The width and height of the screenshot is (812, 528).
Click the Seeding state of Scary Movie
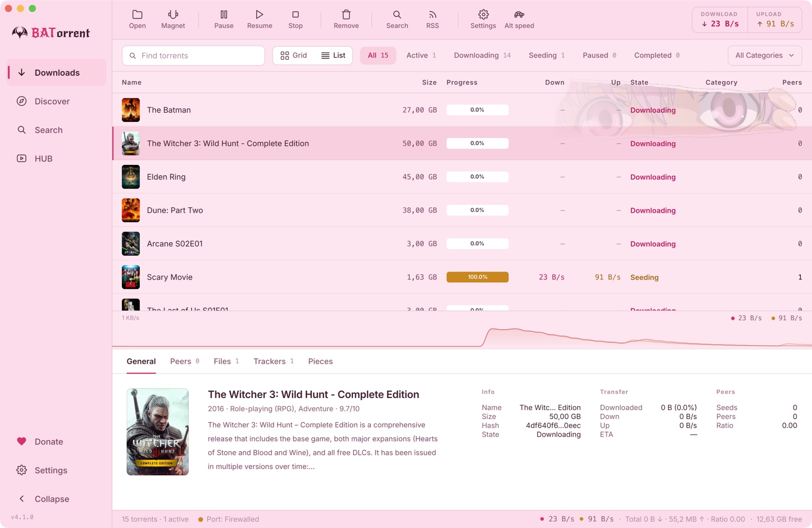[644, 277]
